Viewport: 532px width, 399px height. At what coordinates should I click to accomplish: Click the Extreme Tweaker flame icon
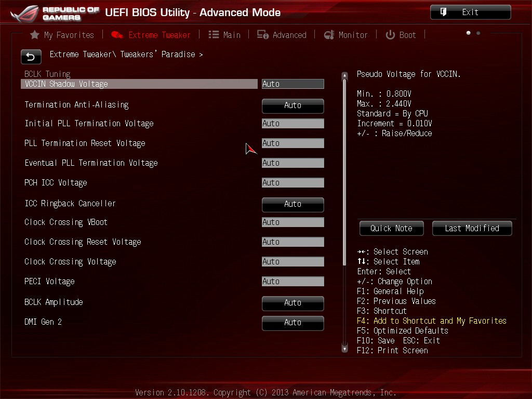tap(117, 35)
